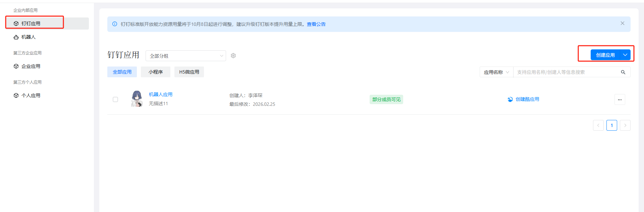
Task: Click 创建酷应用 link
Action: click(x=527, y=99)
